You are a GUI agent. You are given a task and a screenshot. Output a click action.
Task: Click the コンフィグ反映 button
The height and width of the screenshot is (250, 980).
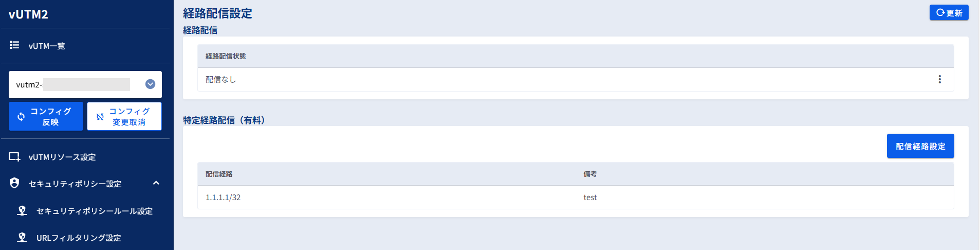(x=46, y=116)
